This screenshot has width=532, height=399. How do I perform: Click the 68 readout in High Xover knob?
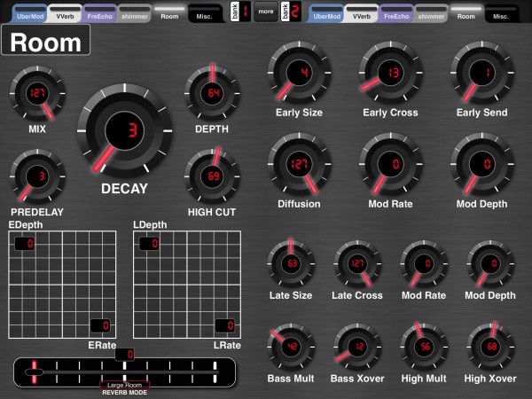[x=490, y=347]
